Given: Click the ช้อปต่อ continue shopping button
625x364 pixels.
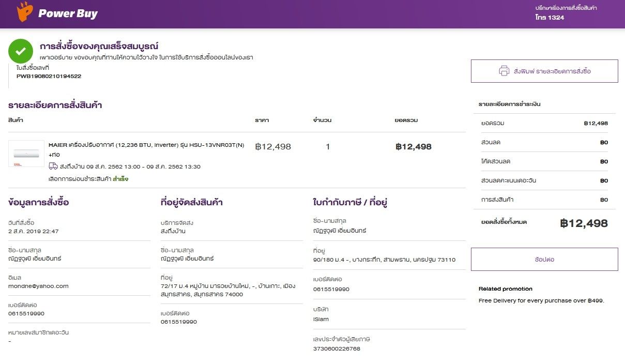Looking at the screenshot, I should (x=544, y=260).
